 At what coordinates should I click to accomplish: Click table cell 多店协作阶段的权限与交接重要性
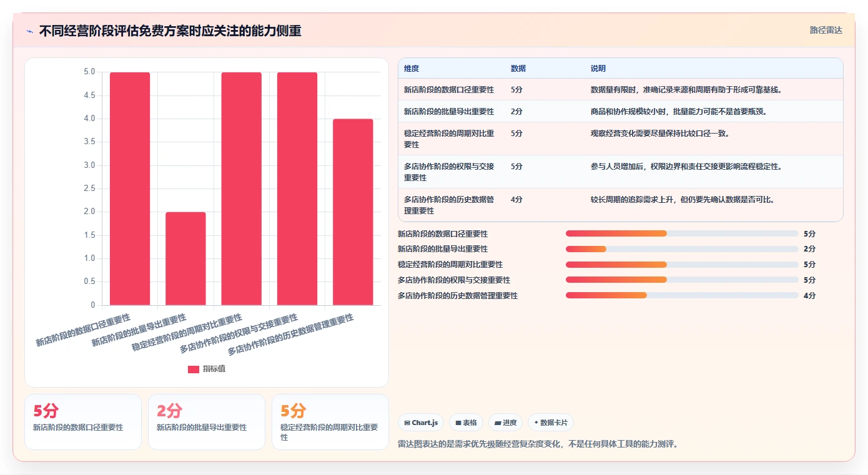(x=449, y=172)
